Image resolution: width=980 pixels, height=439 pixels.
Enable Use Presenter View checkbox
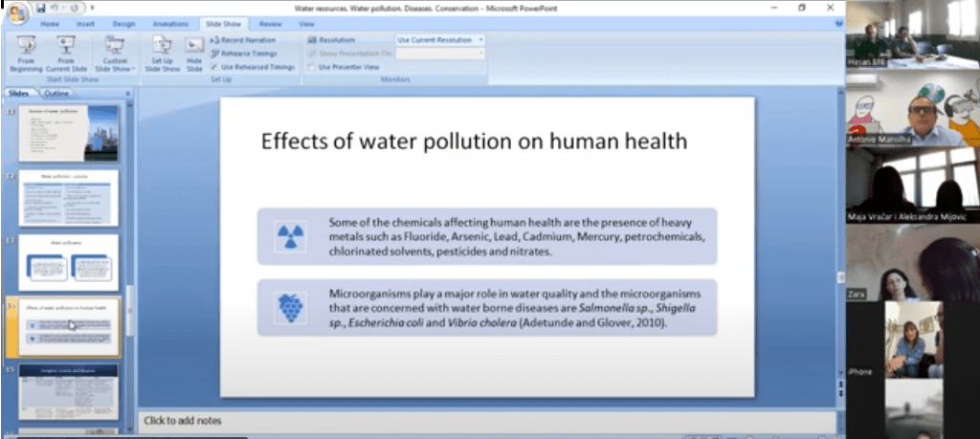tap(312, 67)
